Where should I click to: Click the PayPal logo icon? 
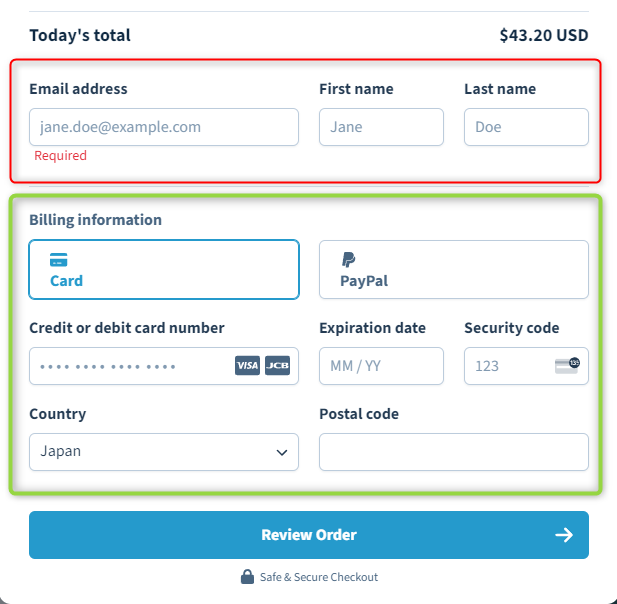[348, 260]
